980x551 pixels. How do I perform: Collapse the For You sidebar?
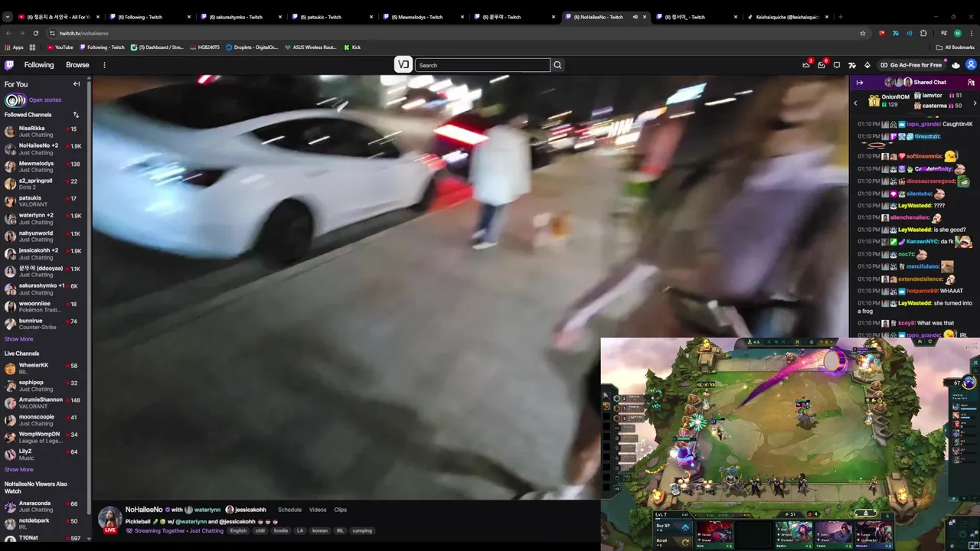pyautogui.click(x=77, y=84)
